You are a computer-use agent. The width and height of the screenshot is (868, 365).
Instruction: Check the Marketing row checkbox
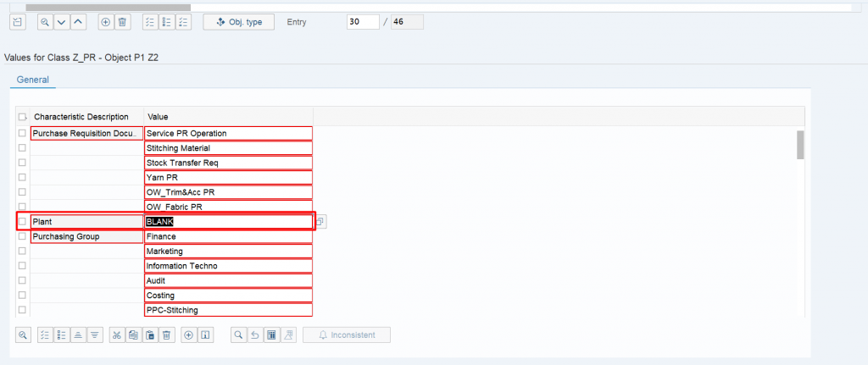click(x=22, y=251)
